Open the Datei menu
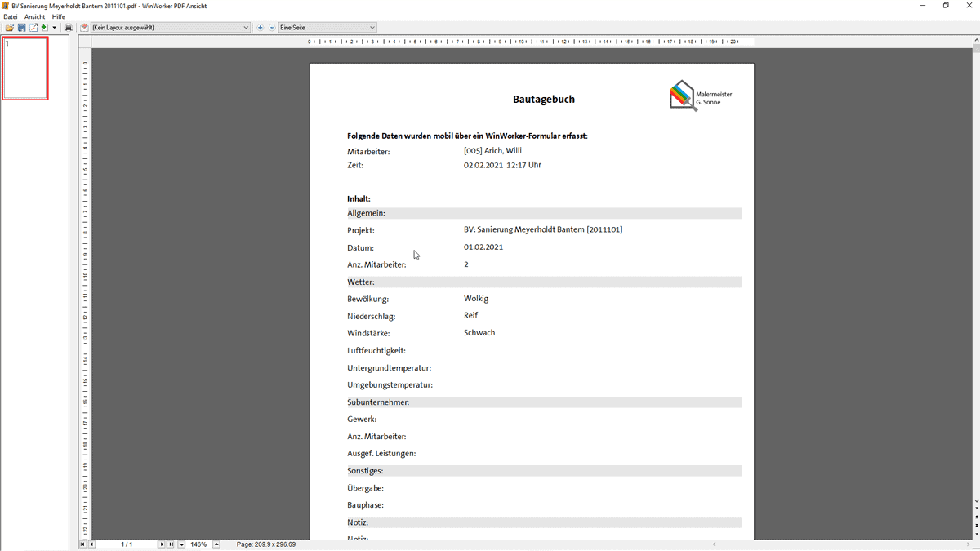Screen dimensions: 980x551 coord(11,16)
